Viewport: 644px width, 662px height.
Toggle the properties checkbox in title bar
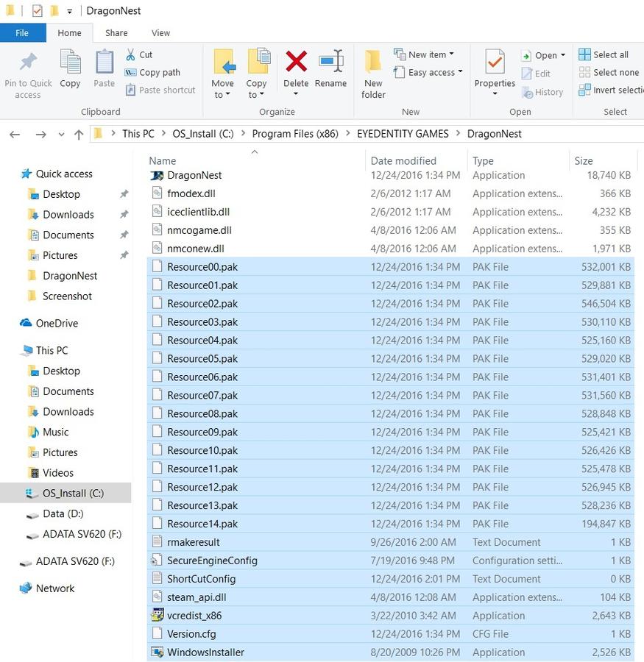[x=38, y=10]
